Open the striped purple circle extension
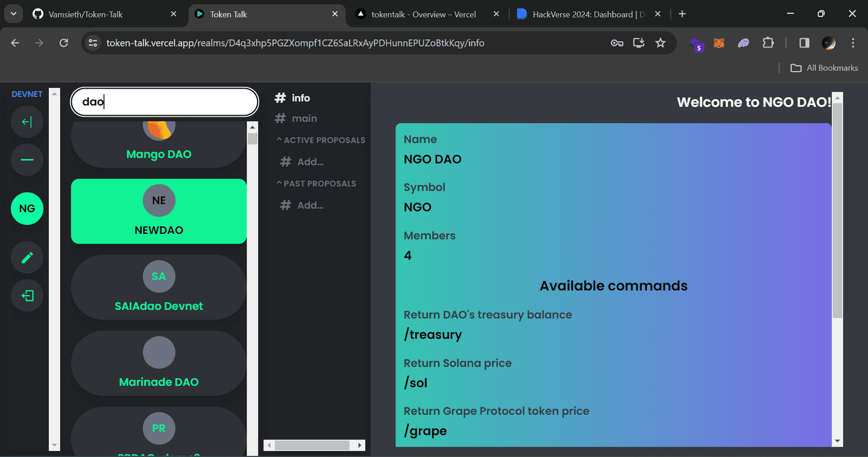This screenshot has width=868, height=457. click(x=743, y=43)
